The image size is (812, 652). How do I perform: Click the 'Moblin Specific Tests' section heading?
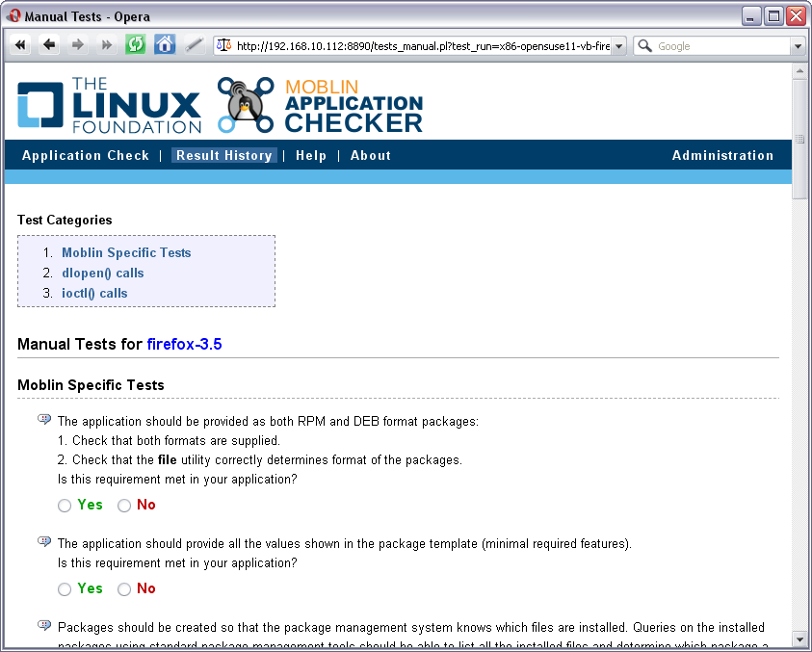[x=91, y=385]
